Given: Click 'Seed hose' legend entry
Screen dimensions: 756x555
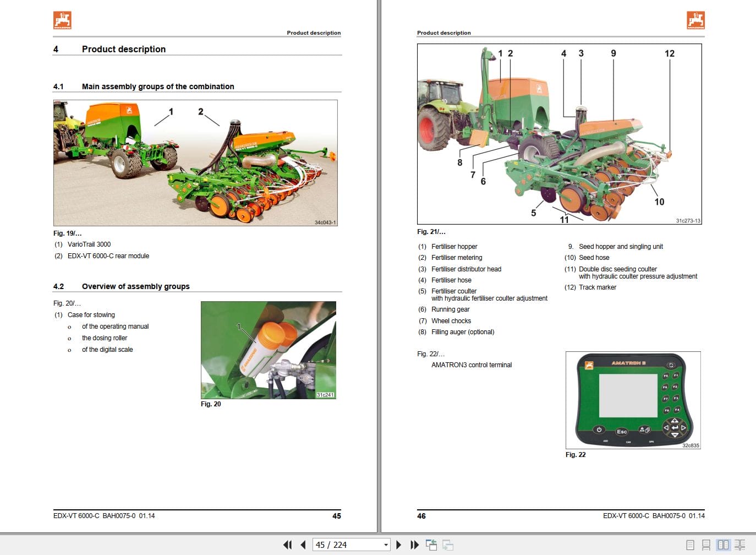Looking at the screenshot, I should (594, 258).
